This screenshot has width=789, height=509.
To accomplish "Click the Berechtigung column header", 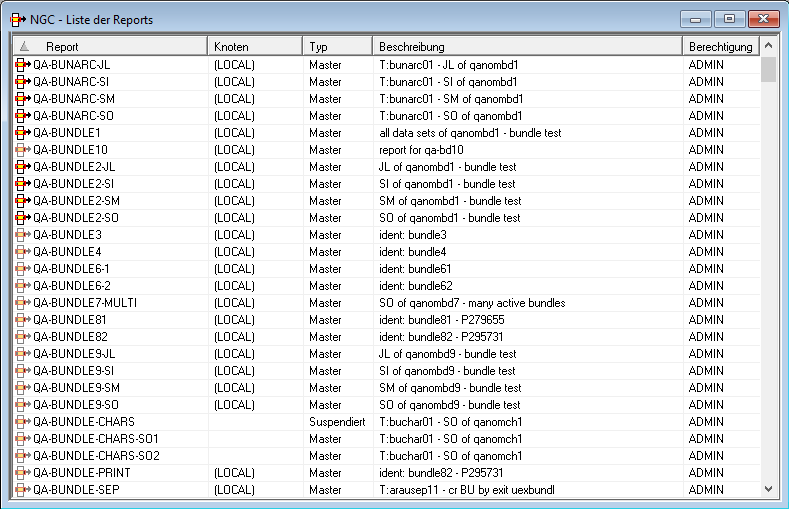I will coord(720,46).
